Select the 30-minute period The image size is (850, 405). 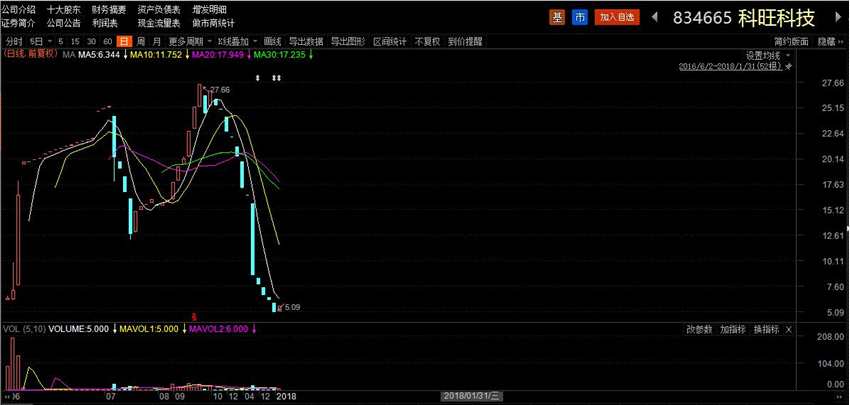click(x=92, y=41)
